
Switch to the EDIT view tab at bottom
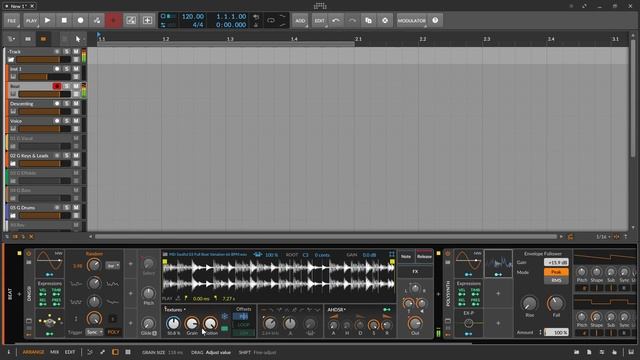(70, 352)
